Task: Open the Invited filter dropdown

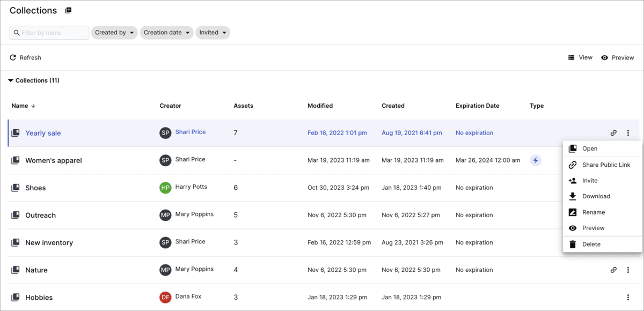Action: tap(213, 32)
